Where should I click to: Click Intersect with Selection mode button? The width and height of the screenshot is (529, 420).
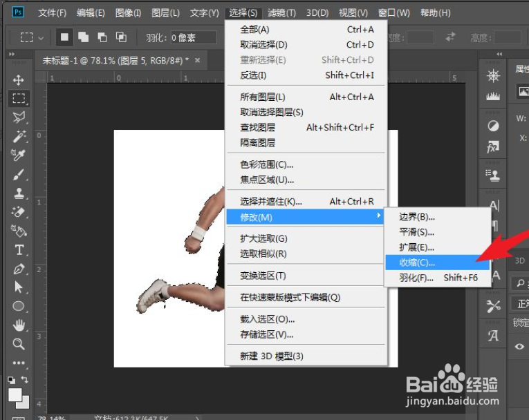pos(121,37)
